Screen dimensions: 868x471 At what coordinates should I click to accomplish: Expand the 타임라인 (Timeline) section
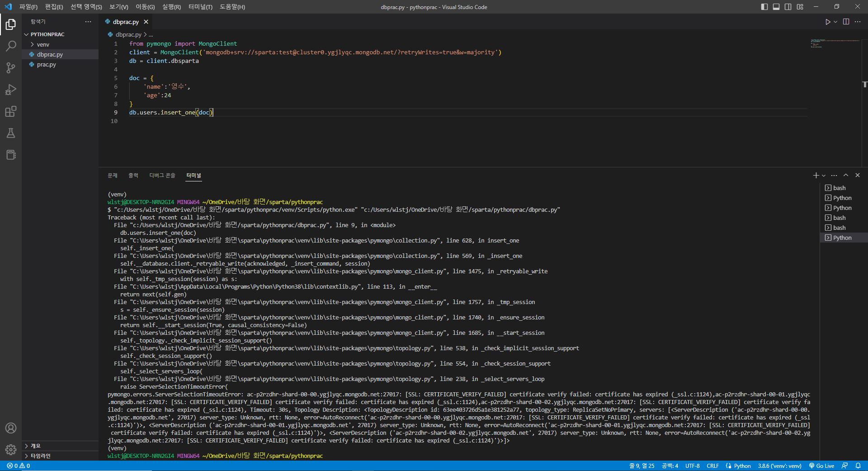[x=60, y=456]
